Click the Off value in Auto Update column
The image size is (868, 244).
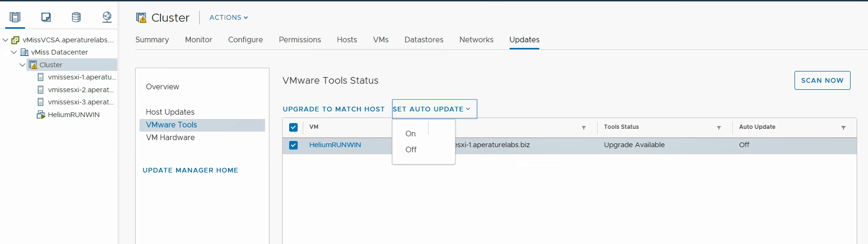(744, 145)
